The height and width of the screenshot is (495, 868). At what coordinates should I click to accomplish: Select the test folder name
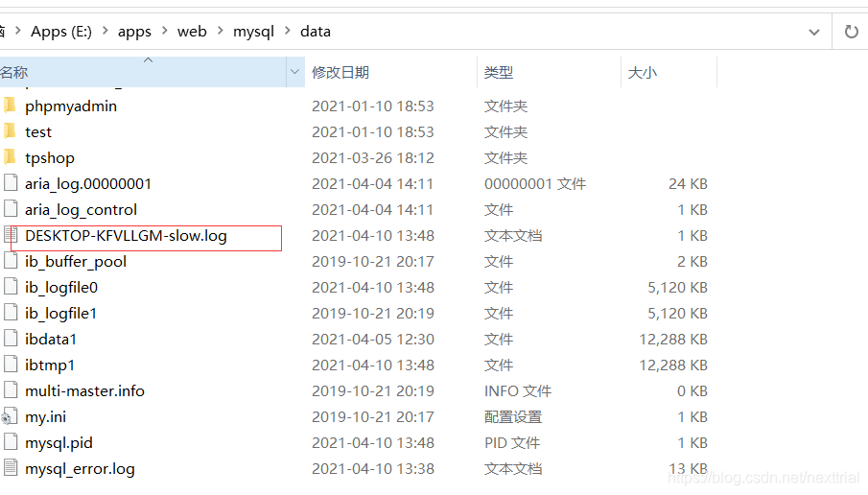[38, 131]
